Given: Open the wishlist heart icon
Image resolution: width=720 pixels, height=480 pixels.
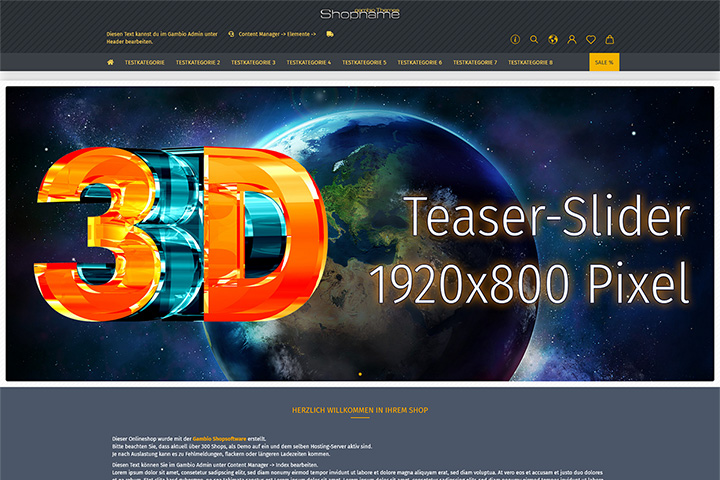Looking at the screenshot, I should (591, 40).
